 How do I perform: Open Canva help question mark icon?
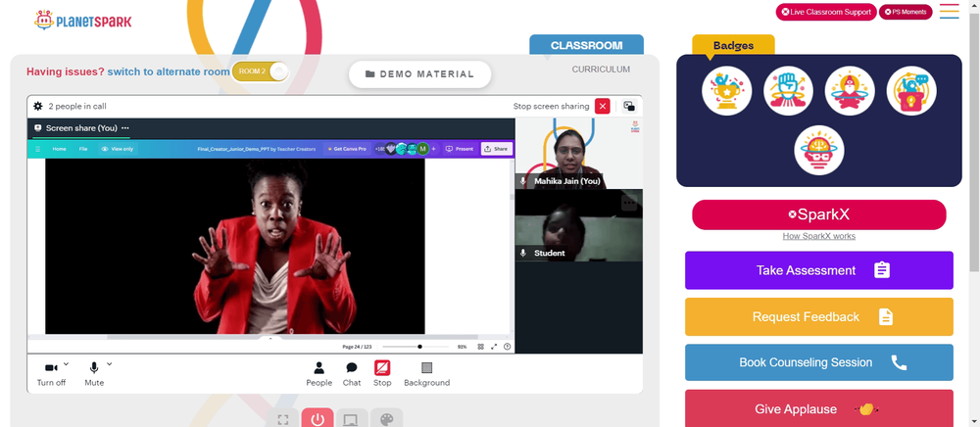[507, 347]
